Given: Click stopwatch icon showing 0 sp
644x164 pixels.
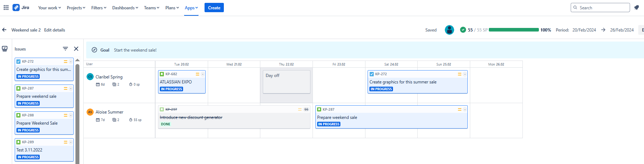Looking at the screenshot, I should 131,85.
